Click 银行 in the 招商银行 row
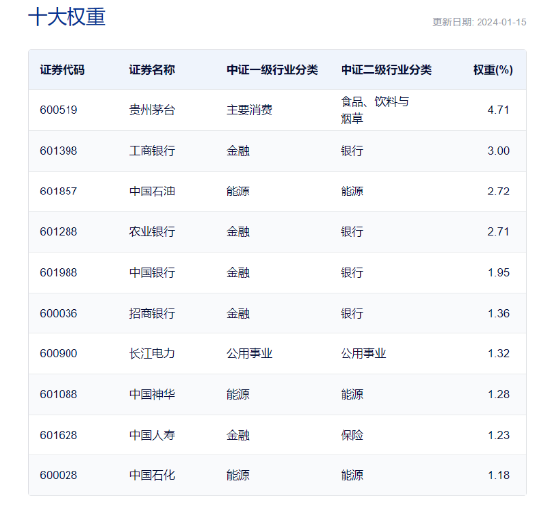The image size is (550, 516). coord(352,313)
